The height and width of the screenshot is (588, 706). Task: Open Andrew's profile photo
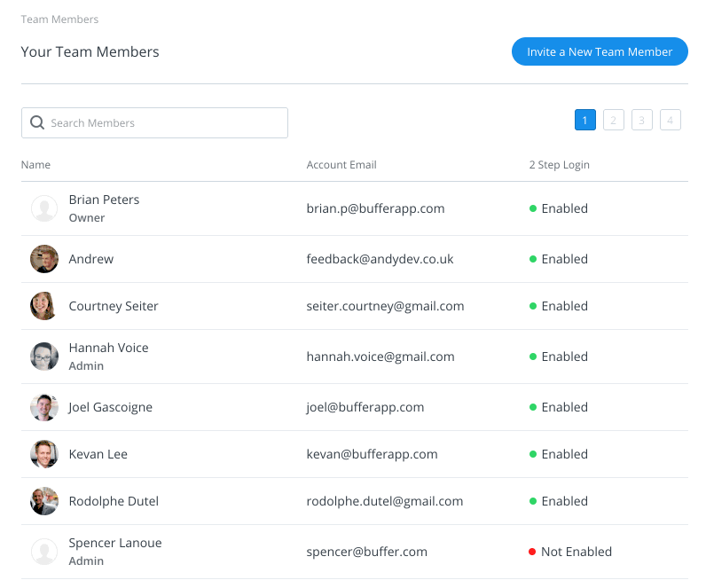44,259
